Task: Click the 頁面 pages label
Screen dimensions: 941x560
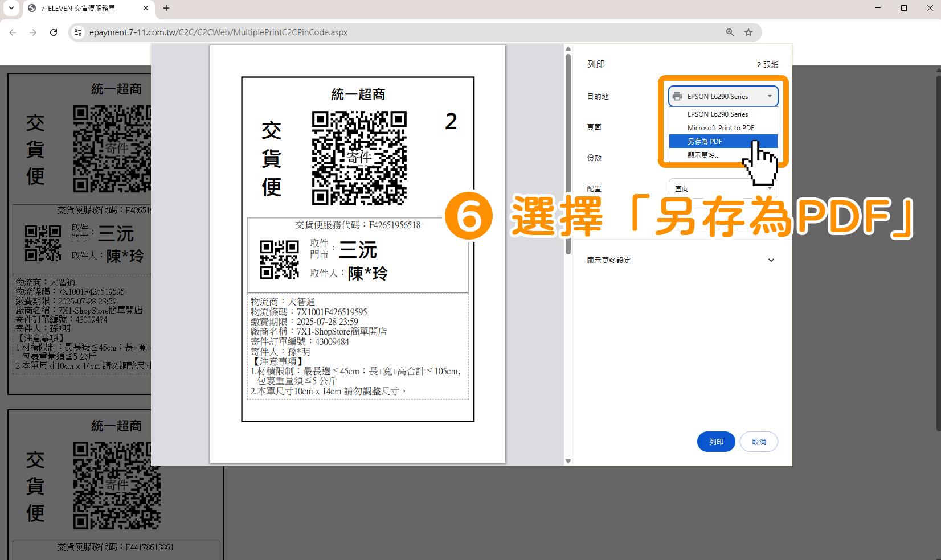Action: (594, 127)
